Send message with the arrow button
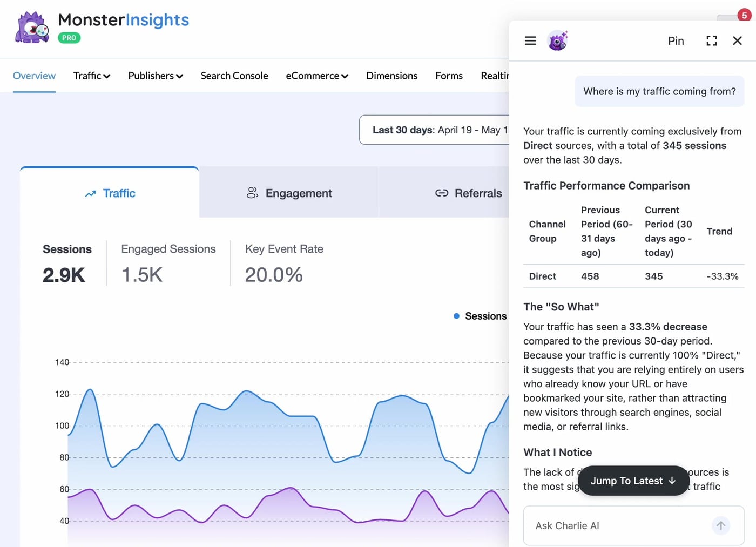Viewport: 756px width, 547px height. point(721,525)
